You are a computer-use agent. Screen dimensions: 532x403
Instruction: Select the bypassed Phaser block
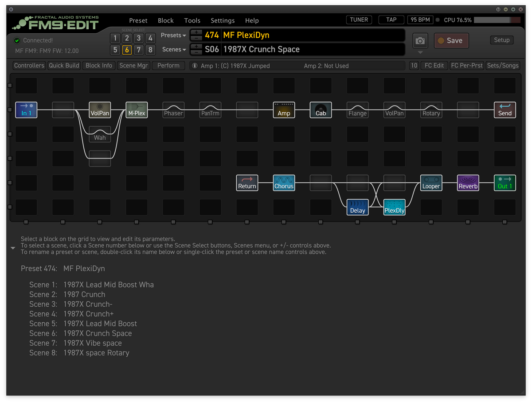point(173,110)
